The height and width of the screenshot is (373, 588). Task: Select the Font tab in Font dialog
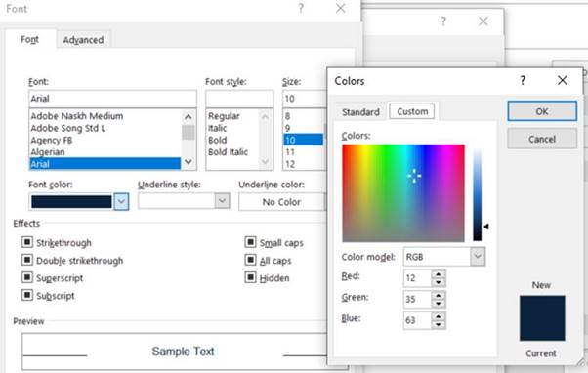click(x=29, y=39)
